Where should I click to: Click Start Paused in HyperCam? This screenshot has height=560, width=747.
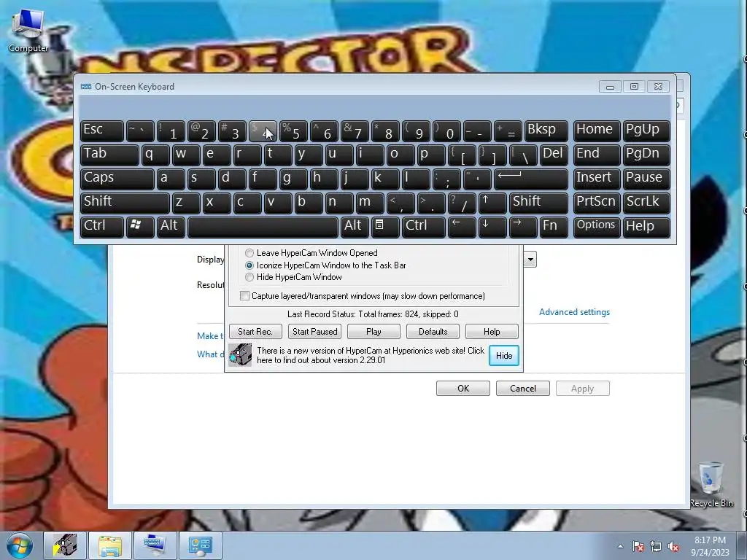point(314,332)
